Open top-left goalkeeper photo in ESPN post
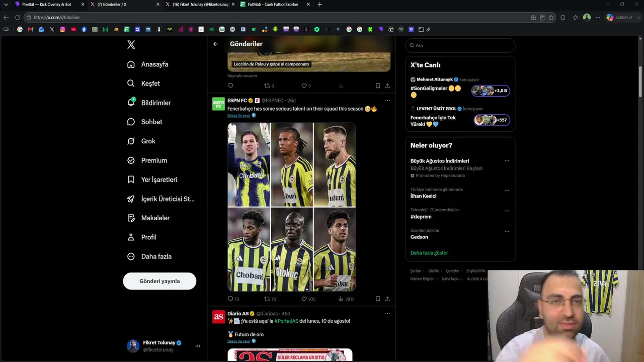Image resolution: width=644 pixels, height=362 pixels. point(249,164)
